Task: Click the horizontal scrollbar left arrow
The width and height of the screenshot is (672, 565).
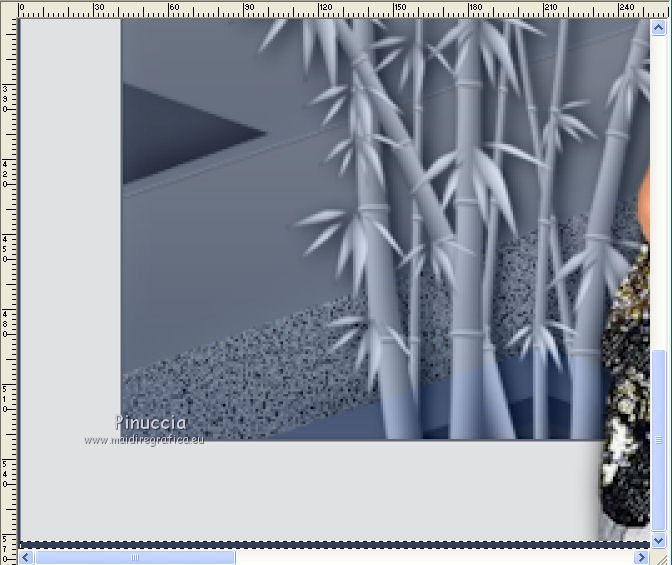Action: point(26,557)
